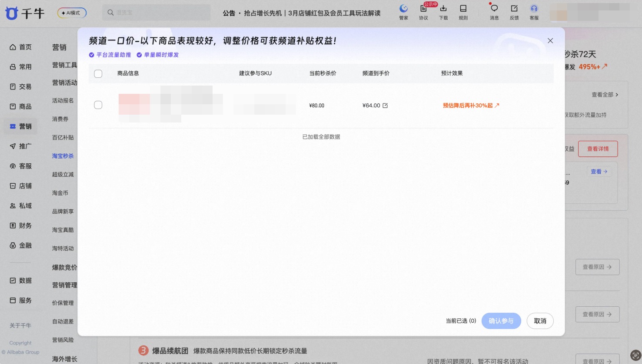Screen dimensions: 642x364
Task: Open the 活动报名 submenu item
Action: (63, 100)
